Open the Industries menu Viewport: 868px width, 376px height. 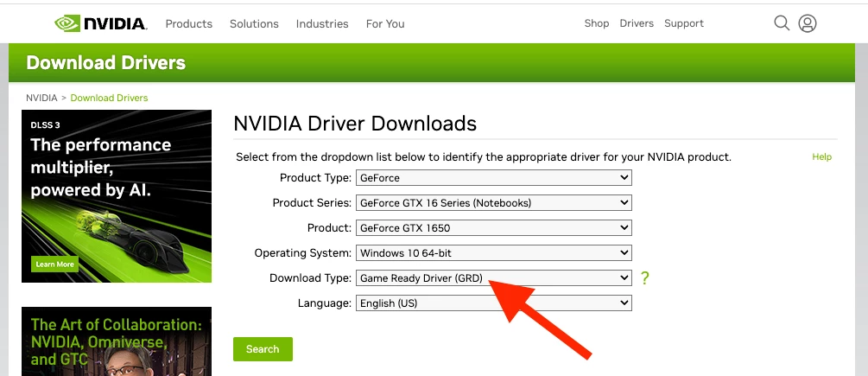pos(322,24)
